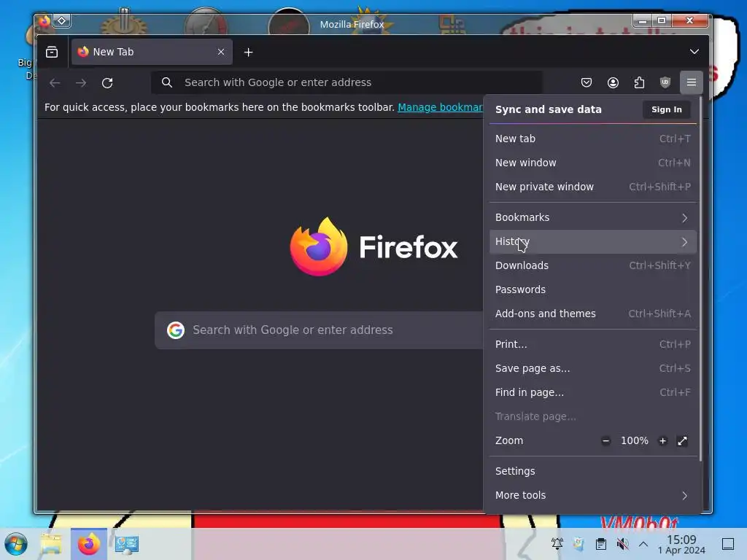This screenshot has width=747, height=560.
Task: Click the Google search box on page
Action: (x=319, y=330)
